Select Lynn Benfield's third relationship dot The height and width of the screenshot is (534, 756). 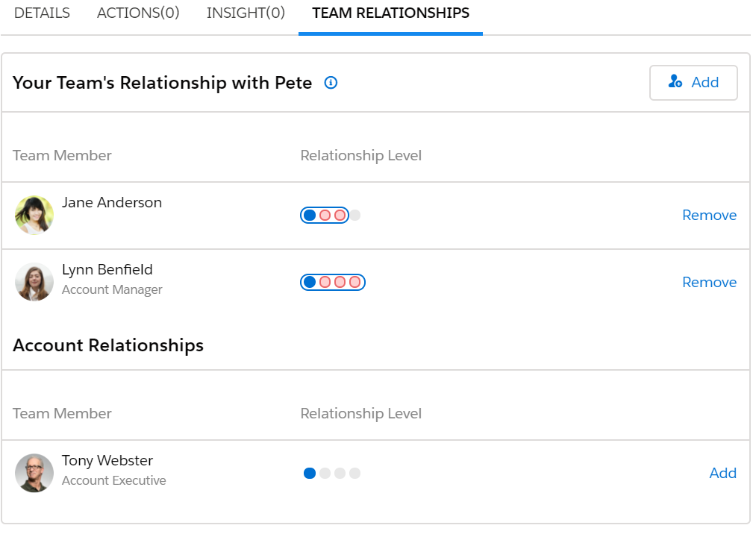pyautogui.click(x=340, y=283)
